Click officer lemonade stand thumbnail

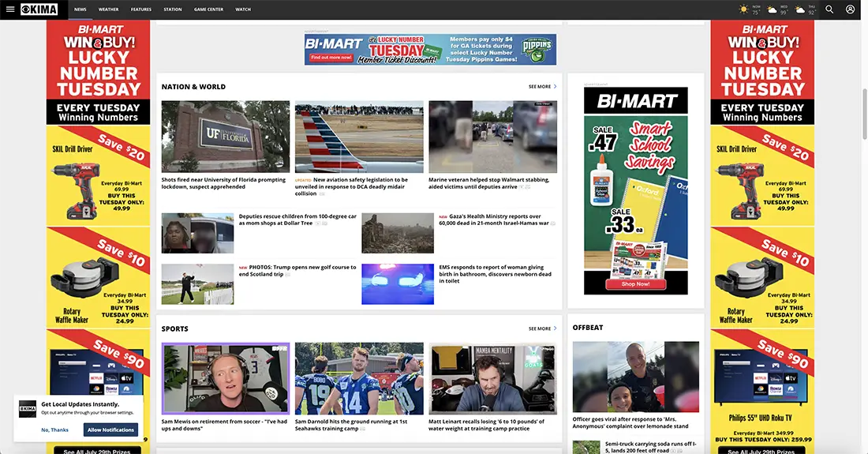tap(635, 377)
